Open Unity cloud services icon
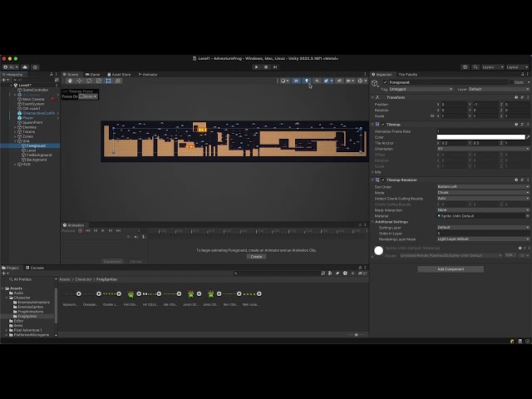The image size is (532, 399). pyautogui.click(x=25, y=67)
